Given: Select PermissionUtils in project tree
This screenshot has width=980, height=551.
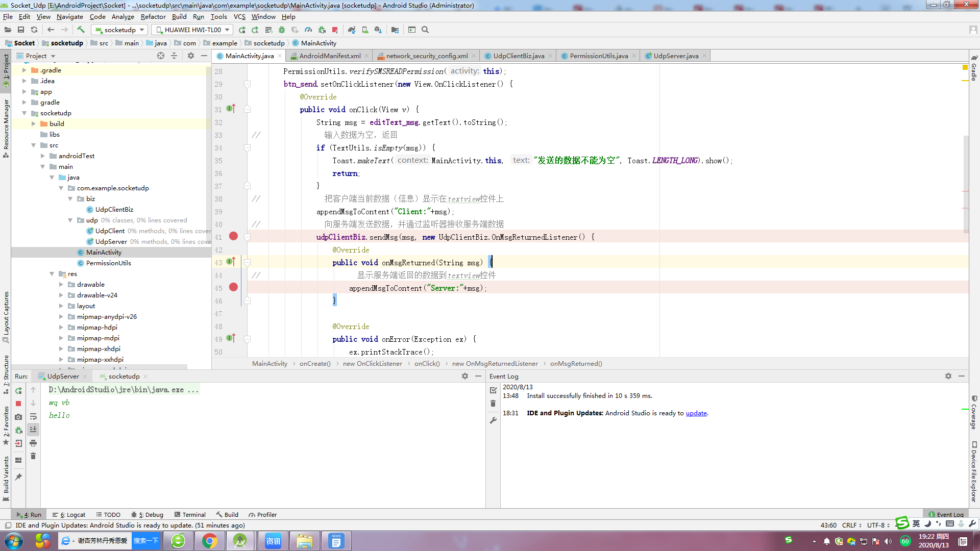Looking at the screenshot, I should pyautogui.click(x=108, y=263).
